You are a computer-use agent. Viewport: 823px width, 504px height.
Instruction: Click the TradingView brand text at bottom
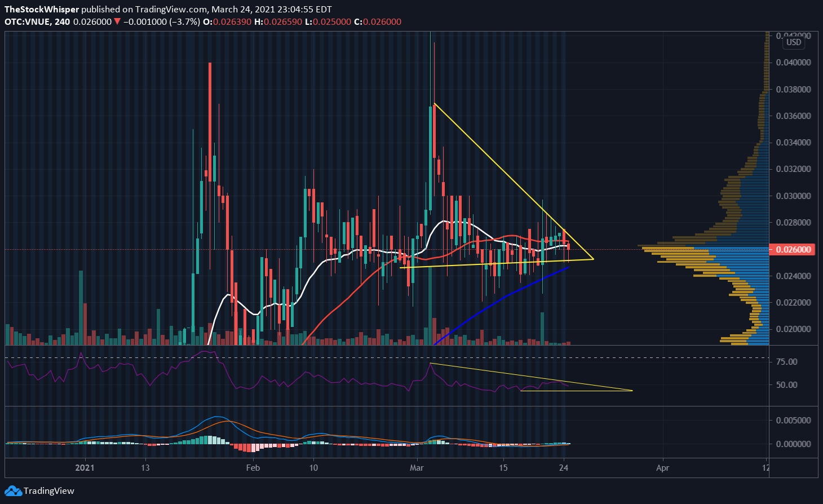(49, 491)
